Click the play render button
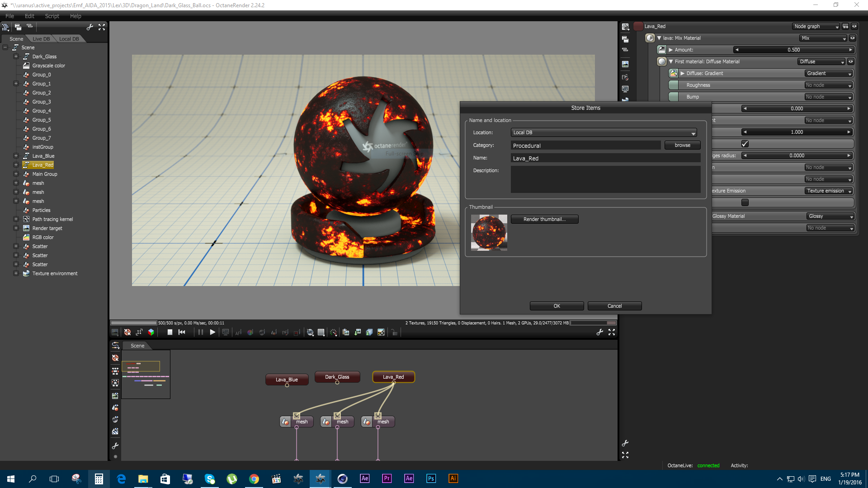 tap(212, 332)
